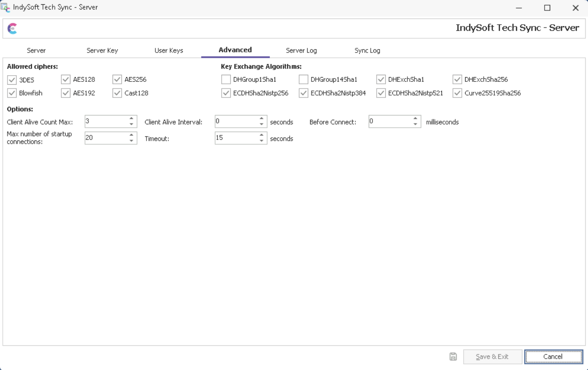
Task: Click the IndySoft logo icon in header
Action: (x=13, y=29)
